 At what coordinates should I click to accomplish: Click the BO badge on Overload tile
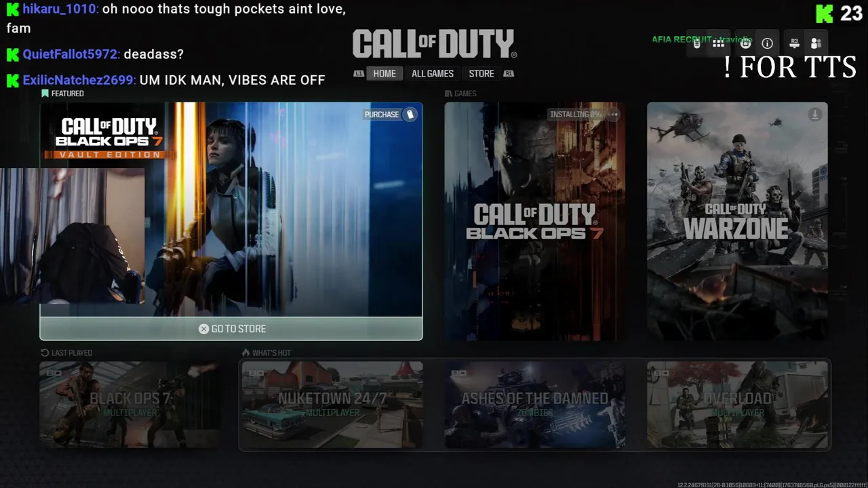tap(661, 373)
